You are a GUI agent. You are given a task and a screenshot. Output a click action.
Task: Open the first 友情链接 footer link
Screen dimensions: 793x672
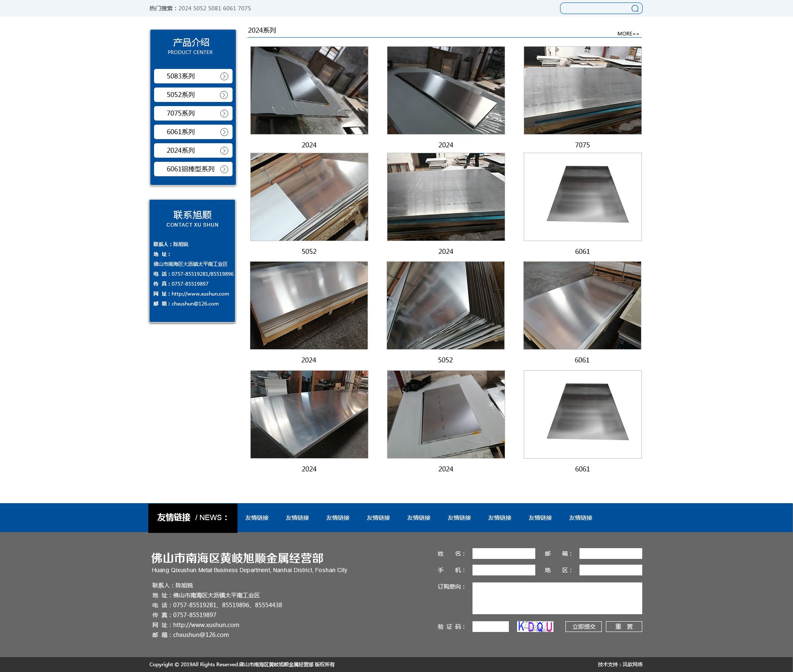[x=257, y=518]
